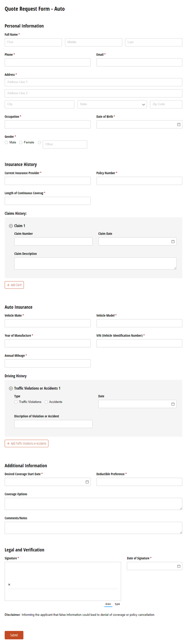This screenshot has width=187, height=644.
Task: Focus the Annual Mileage field
Action: click(48, 363)
